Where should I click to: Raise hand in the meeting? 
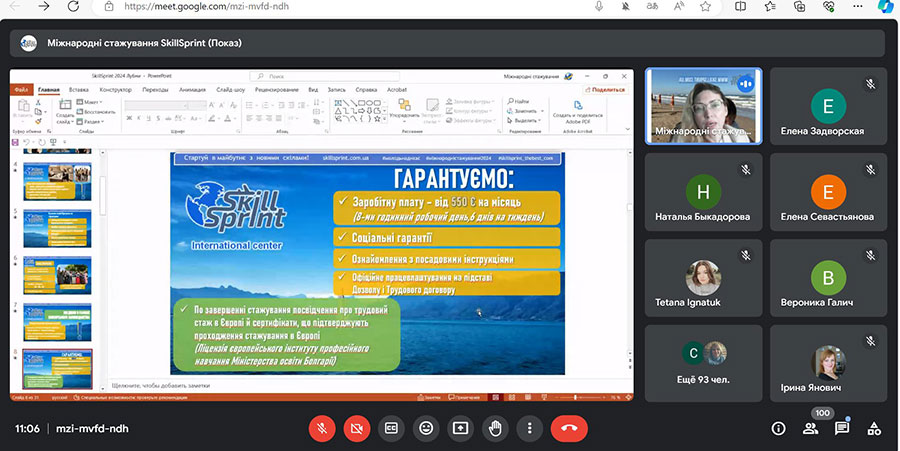(x=494, y=428)
